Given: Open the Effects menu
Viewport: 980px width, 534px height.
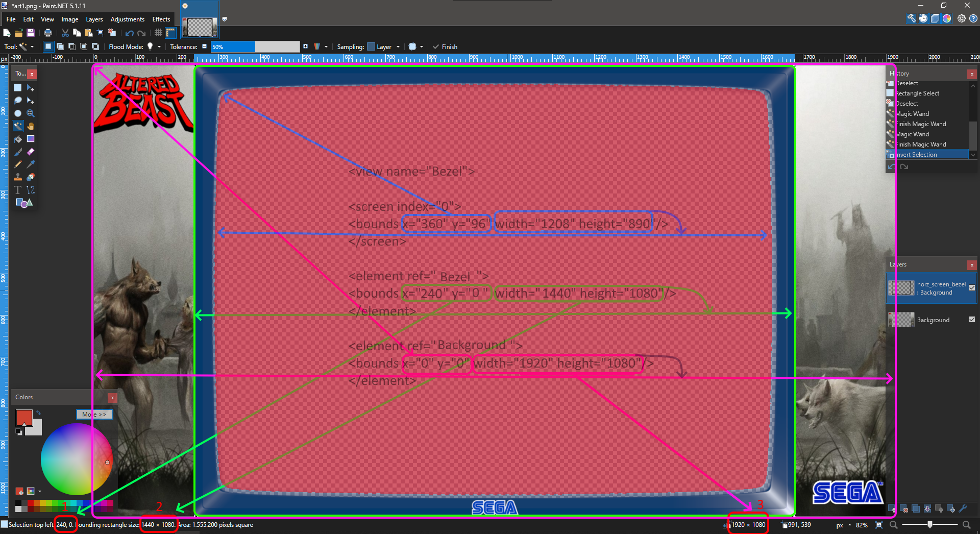Looking at the screenshot, I should [161, 19].
